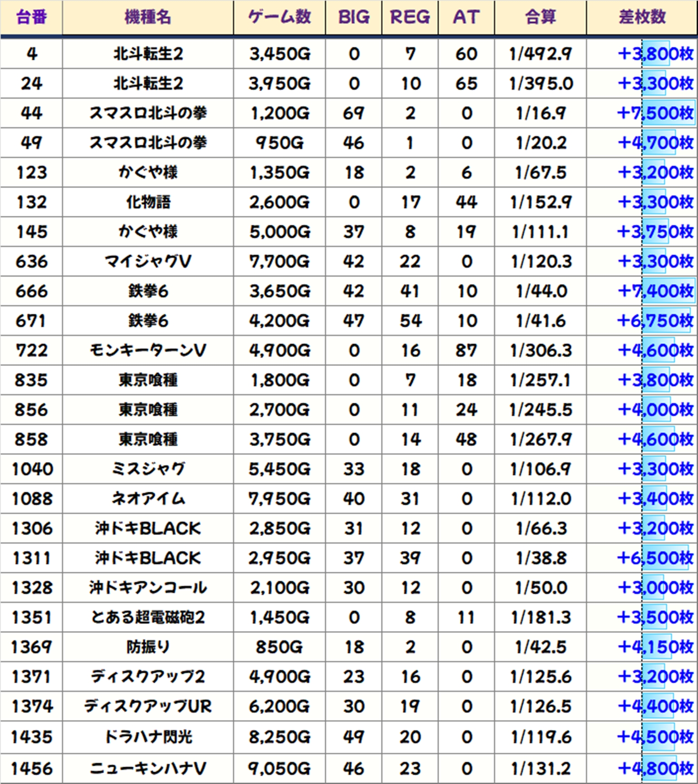The width and height of the screenshot is (698, 784).
Task: Select the BIG column header
Action: (354, 17)
